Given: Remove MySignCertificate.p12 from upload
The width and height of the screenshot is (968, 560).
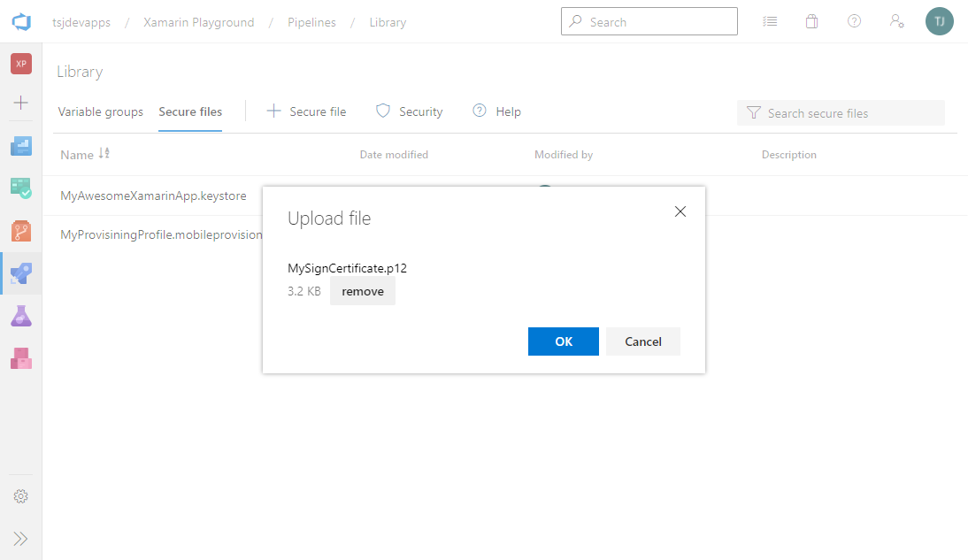Looking at the screenshot, I should [x=363, y=291].
